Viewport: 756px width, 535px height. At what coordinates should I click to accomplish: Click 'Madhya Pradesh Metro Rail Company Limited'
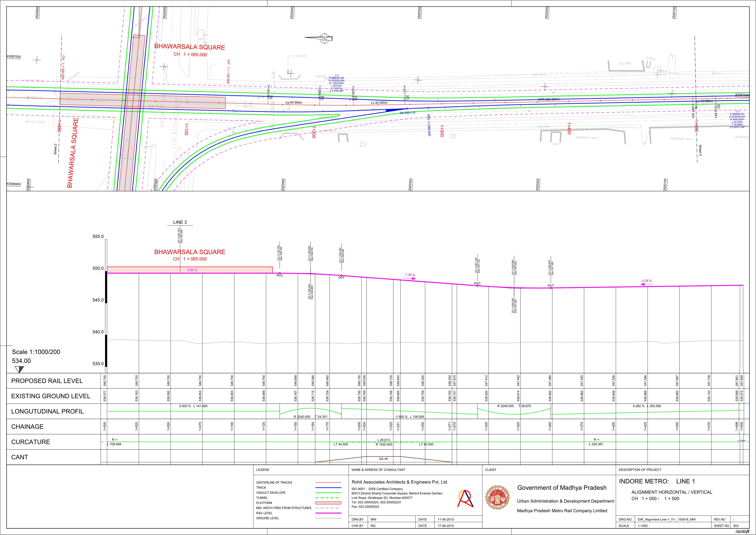point(562,511)
